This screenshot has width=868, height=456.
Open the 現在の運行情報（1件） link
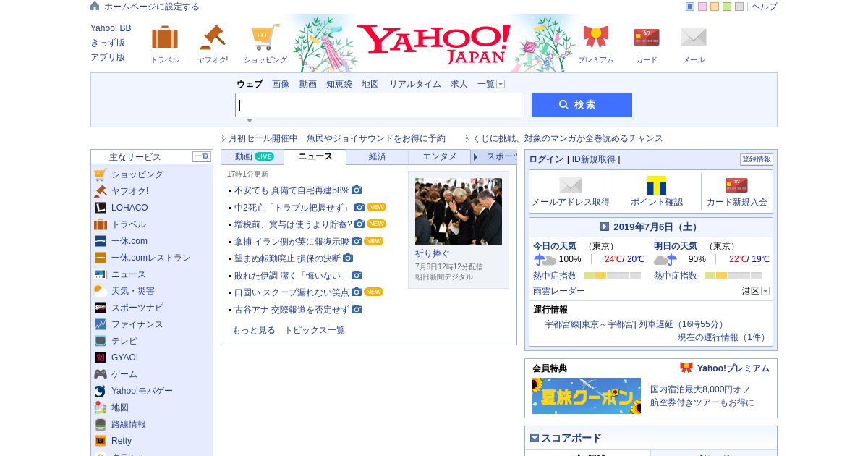click(723, 337)
